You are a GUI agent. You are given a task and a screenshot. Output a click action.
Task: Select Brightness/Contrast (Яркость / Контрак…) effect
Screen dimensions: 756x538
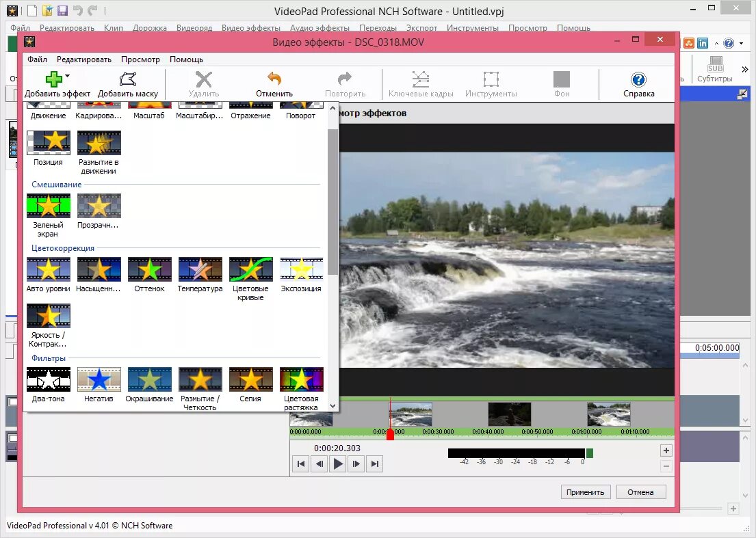[48, 325]
